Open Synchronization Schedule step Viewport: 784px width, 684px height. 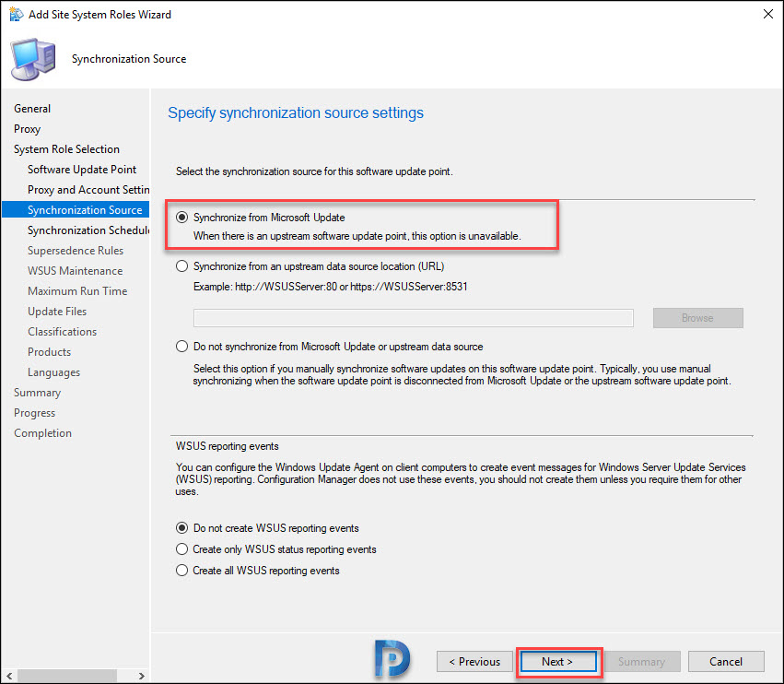[x=88, y=230]
